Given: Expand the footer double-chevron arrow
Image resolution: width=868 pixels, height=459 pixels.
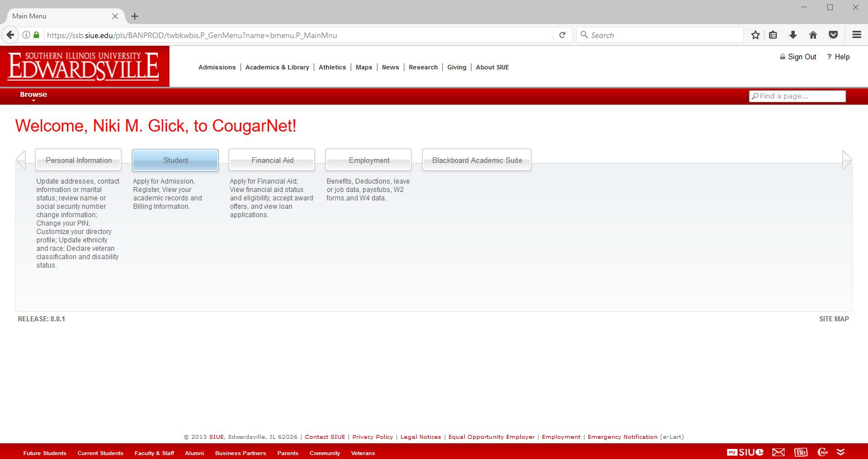Looking at the screenshot, I should [x=841, y=452].
